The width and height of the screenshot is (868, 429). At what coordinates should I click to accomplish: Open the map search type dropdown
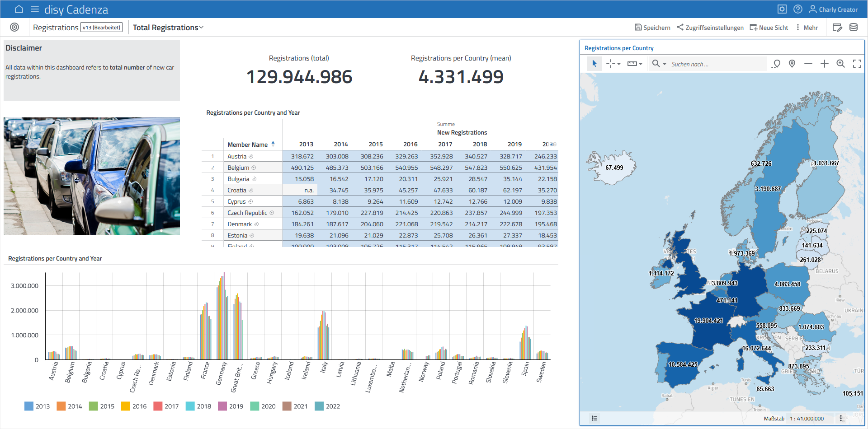[x=659, y=64]
